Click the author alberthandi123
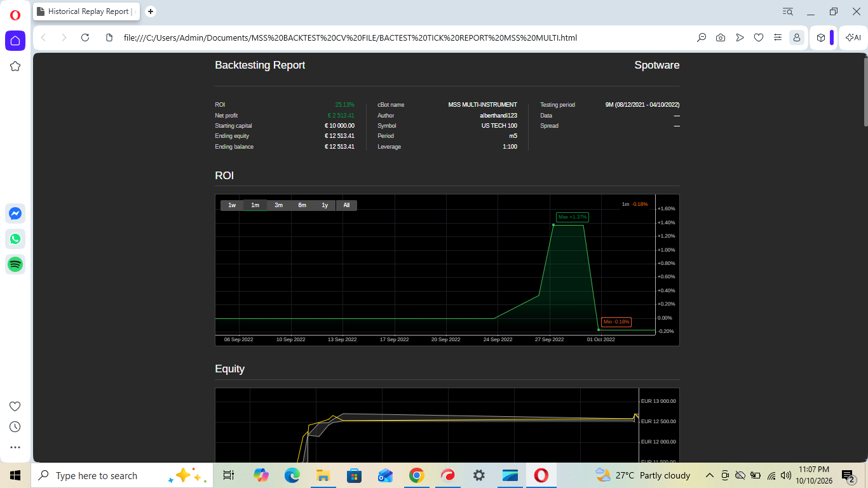Viewport: 868px width, 488px height. pos(498,116)
